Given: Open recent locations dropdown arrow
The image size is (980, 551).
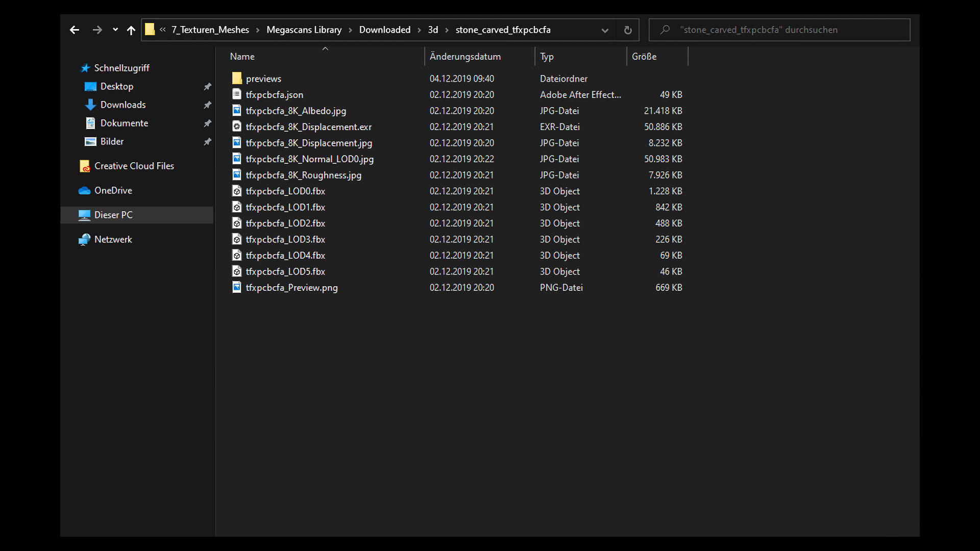Looking at the screenshot, I should tap(115, 30).
